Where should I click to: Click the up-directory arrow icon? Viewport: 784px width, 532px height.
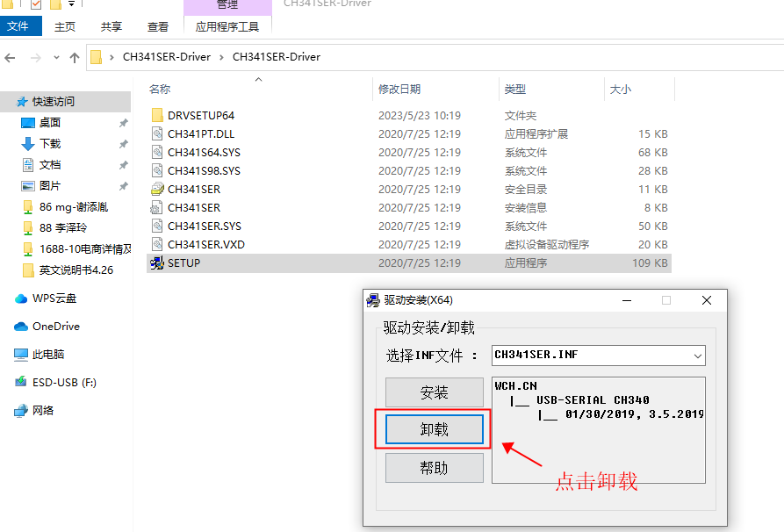click(x=75, y=58)
